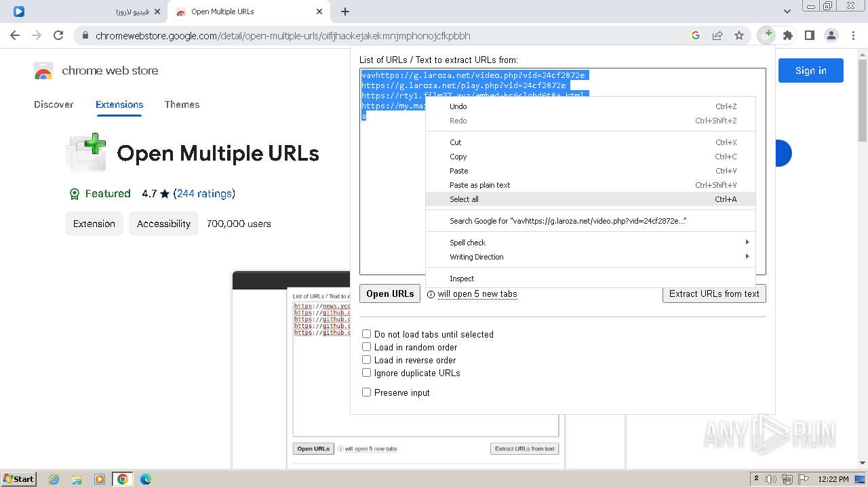Enable Load in random order

point(366,347)
